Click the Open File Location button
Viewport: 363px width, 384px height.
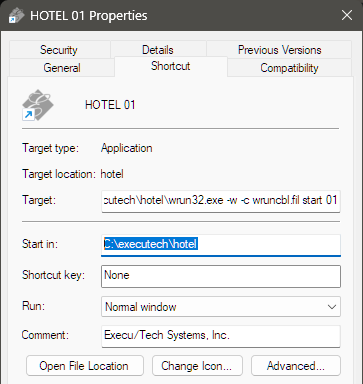point(85,366)
